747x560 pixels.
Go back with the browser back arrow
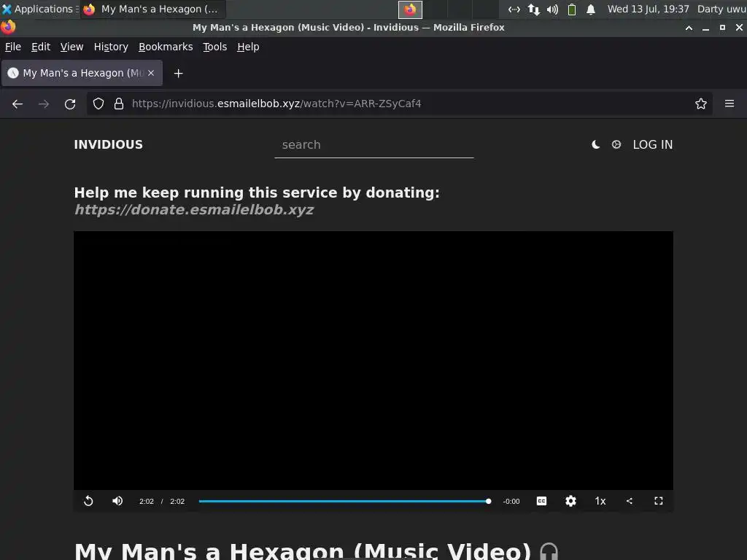[x=18, y=104]
